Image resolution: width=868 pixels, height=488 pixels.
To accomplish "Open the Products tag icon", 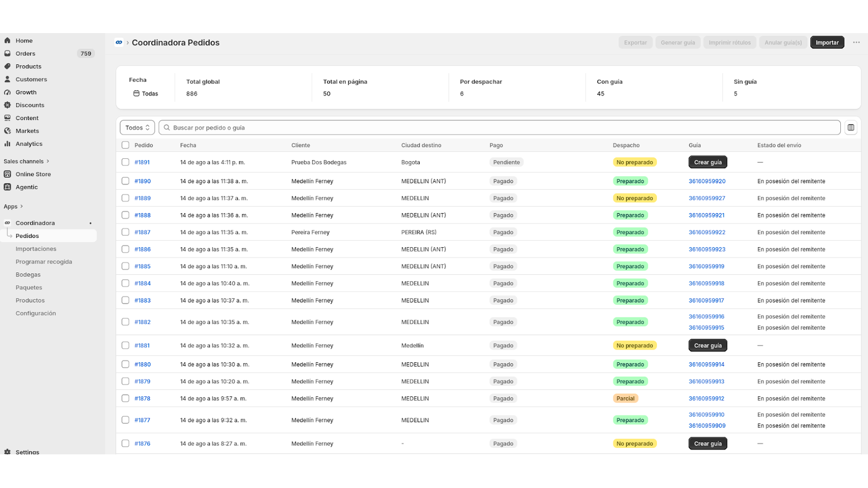I will (x=8, y=66).
